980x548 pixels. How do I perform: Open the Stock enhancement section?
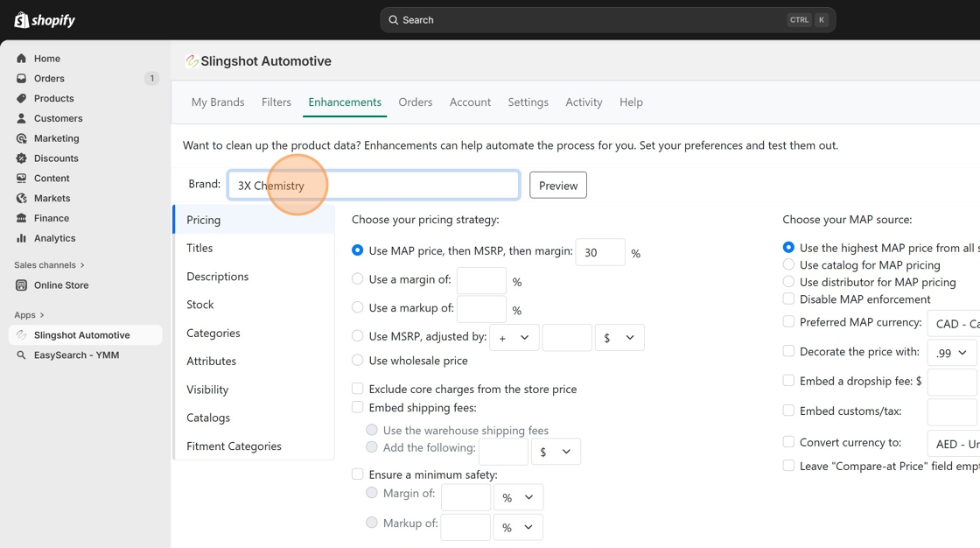pos(255,305)
